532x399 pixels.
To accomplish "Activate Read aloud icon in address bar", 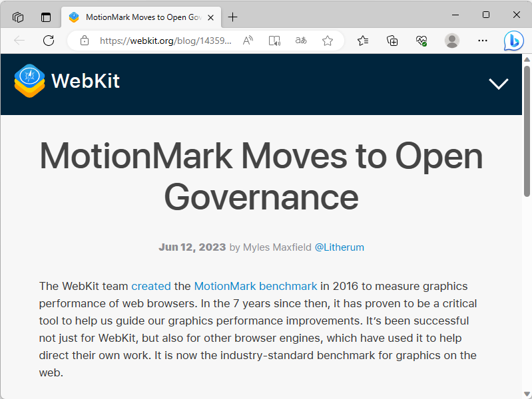I will tap(248, 41).
